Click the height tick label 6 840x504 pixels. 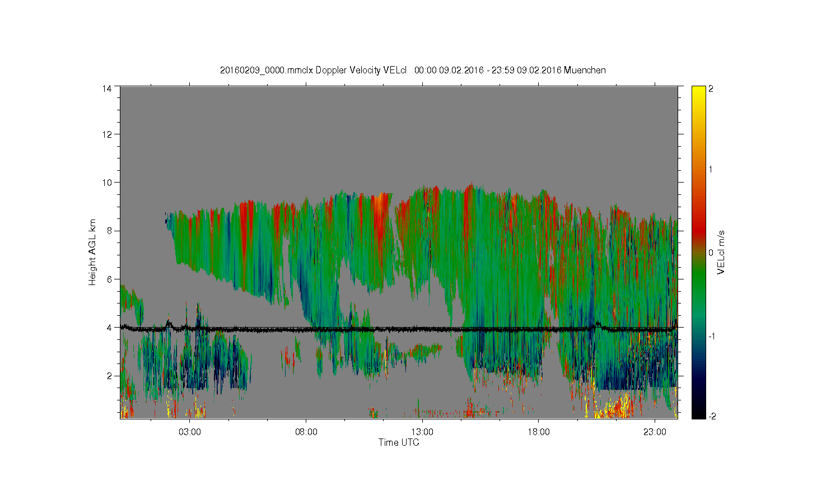(109, 279)
